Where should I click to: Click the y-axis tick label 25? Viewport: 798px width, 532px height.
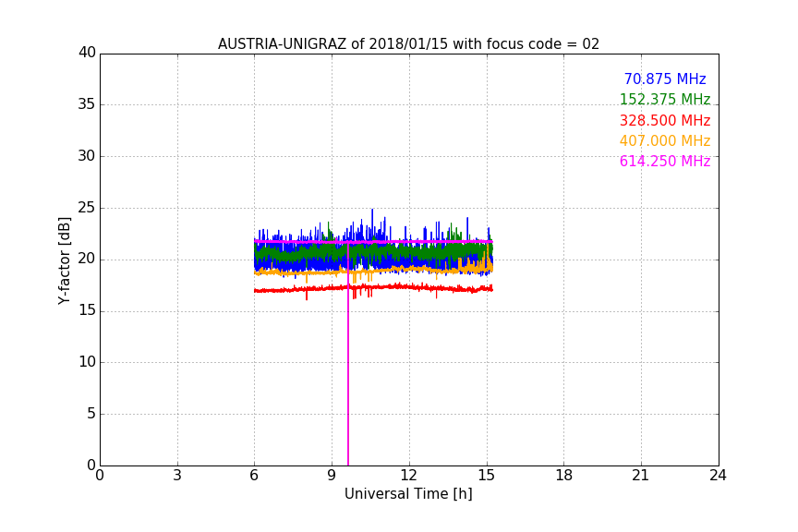(x=87, y=208)
